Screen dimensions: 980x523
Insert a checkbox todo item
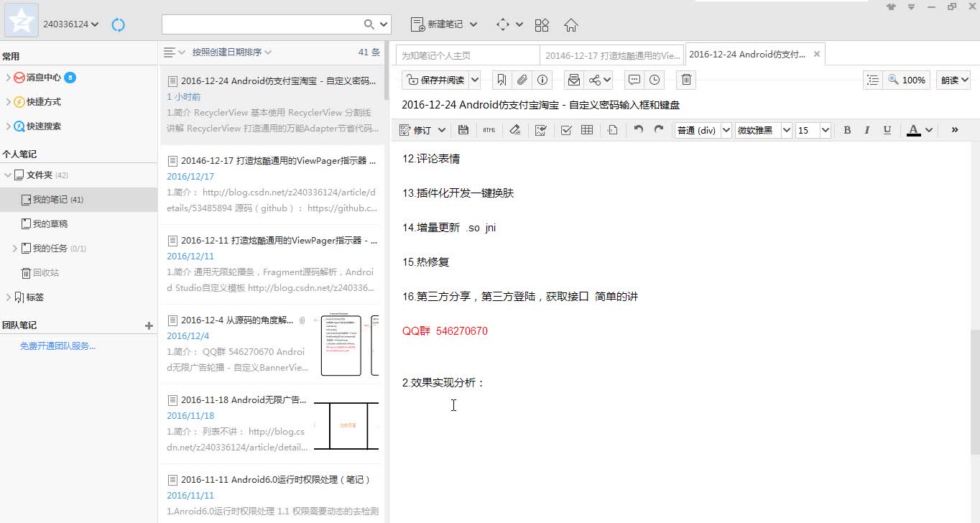click(566, 130)
